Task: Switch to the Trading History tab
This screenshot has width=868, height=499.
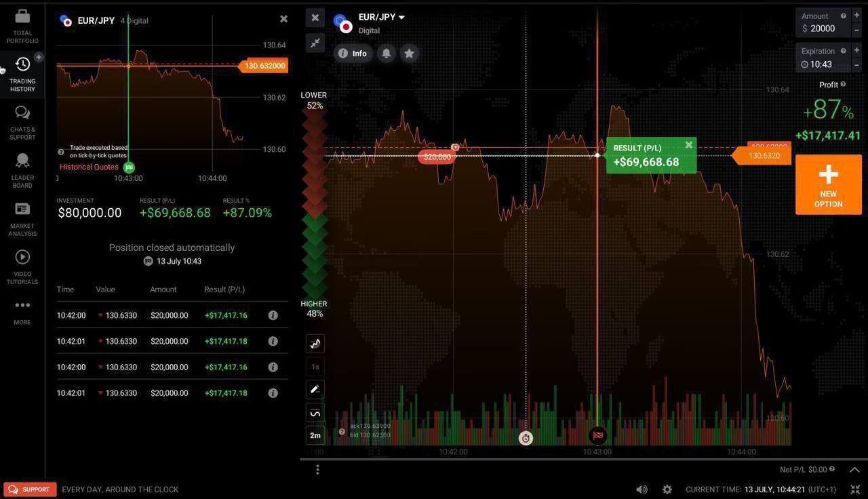Action: (22, 74)
